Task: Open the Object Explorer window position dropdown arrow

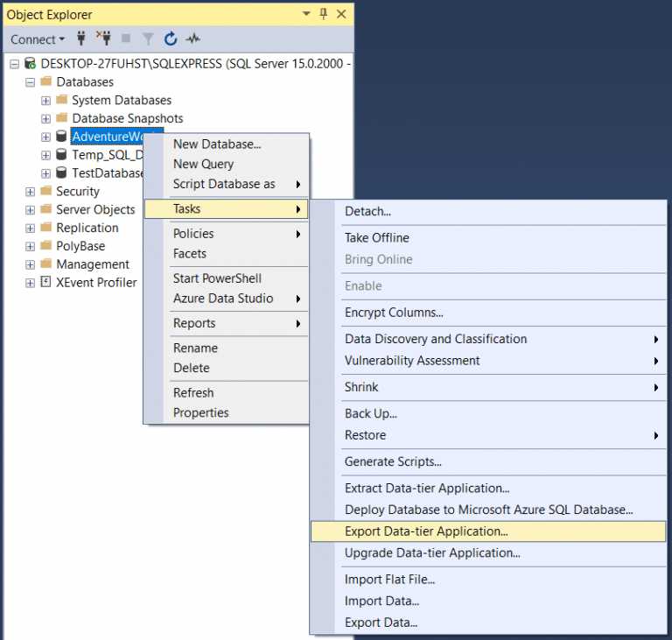Action: click(x=306, y=14)
